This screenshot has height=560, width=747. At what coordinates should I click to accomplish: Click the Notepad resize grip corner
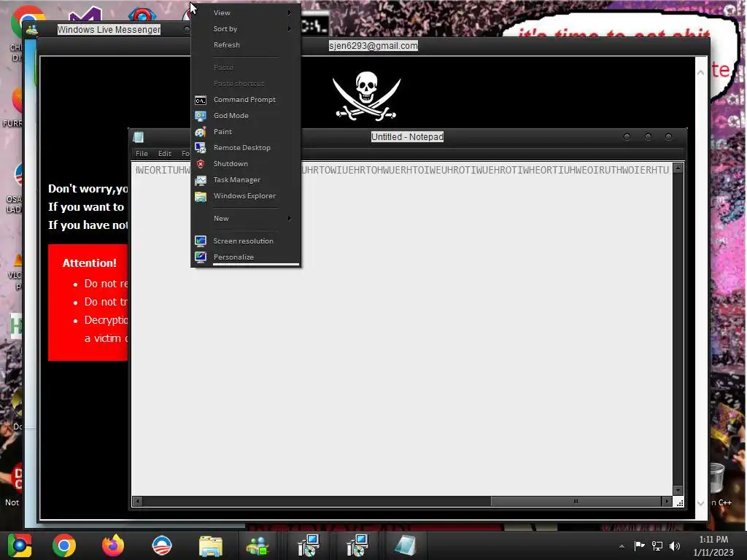(680, 502)
